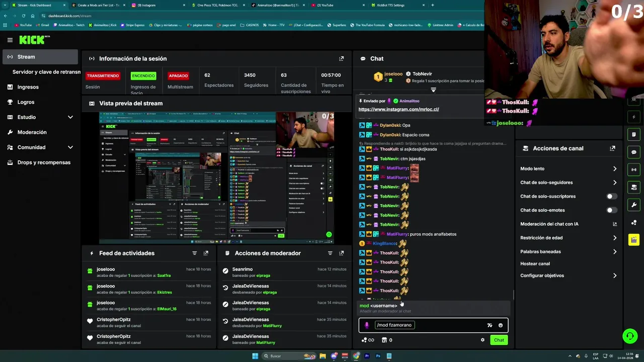Open the green support headset button
644x362 pixels.
[x=629, y=335]
